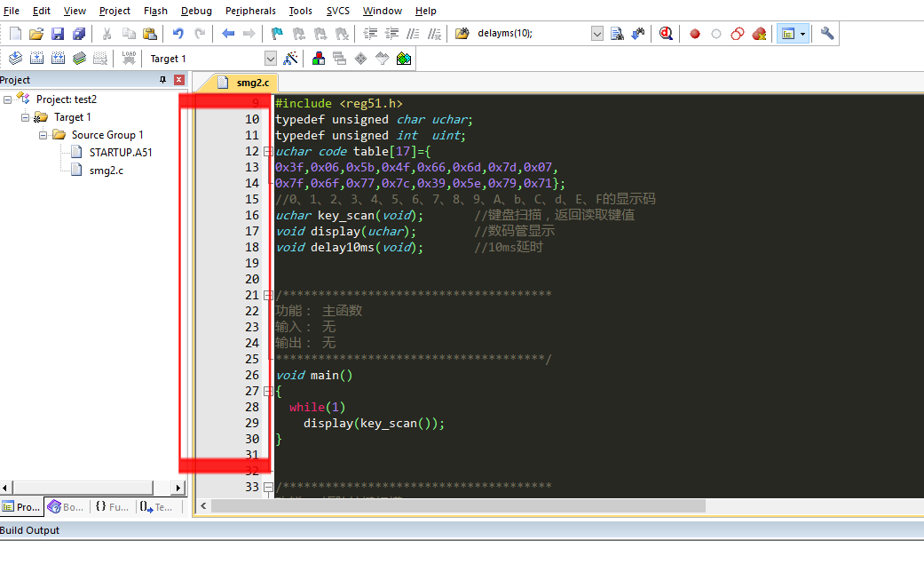The width and height of the screenshot is (924, 580).
Task: Open the Edit menu
Action: pyautogui.click(x=41, y=11)
